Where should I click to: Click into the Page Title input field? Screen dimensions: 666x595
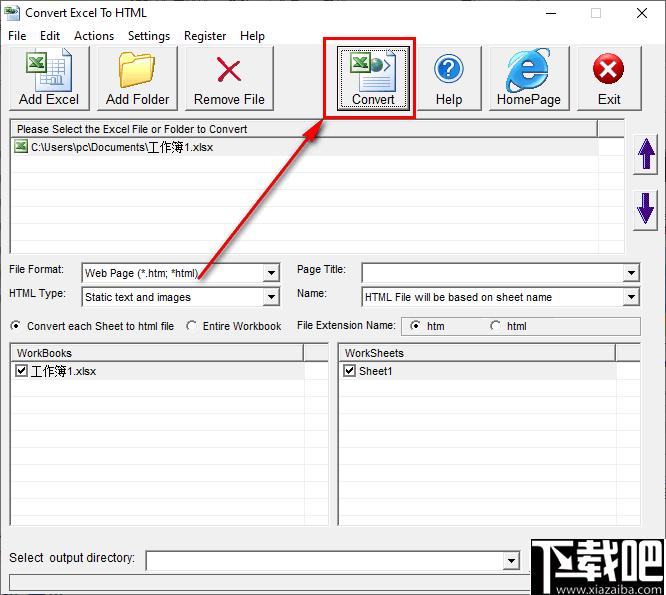pyautogui.click(x=493, y=273)
